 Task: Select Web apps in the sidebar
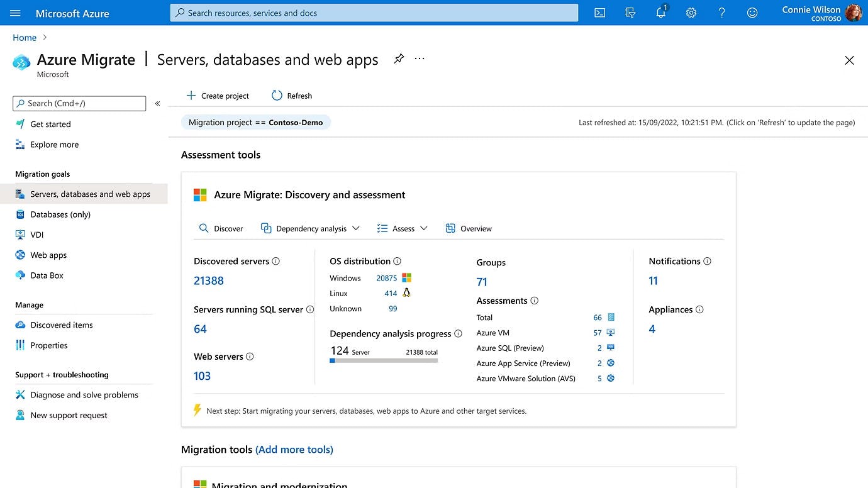point(48,255)
